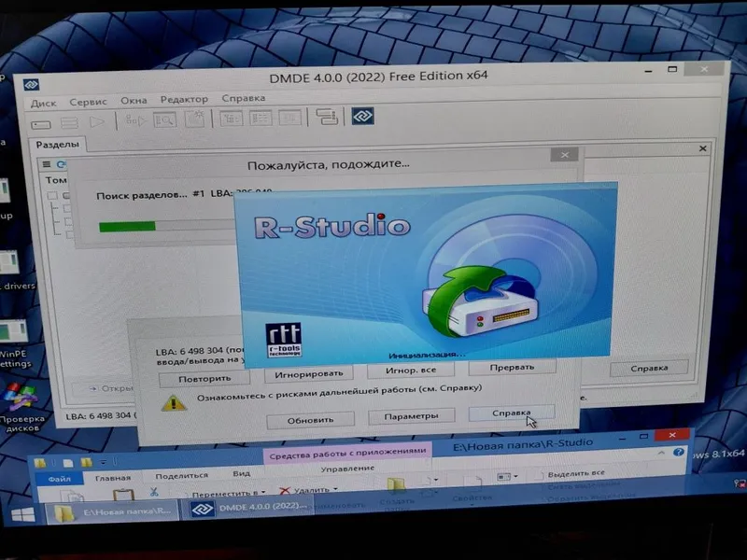Click the Справка button under the cursor
Viewport: 747px width, 560px height.
click(x=512, y=413)
